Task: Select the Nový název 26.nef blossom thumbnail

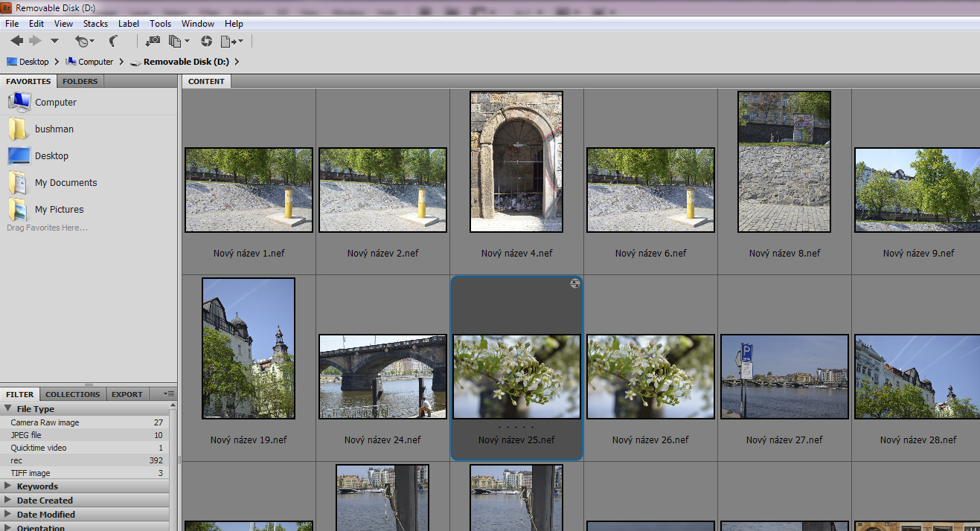Action: point(650,376)
